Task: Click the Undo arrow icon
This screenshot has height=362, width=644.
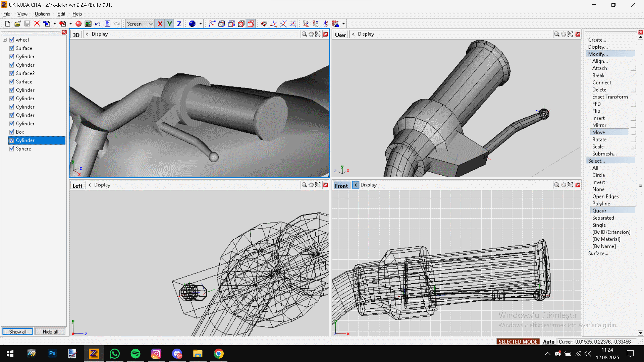Action: 98,24
